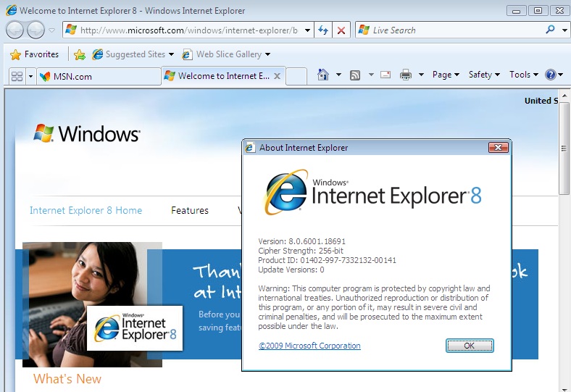571x392 pixels.
Task: Open the Web Slice Gallery dropdown
Action: coord(226,54)
